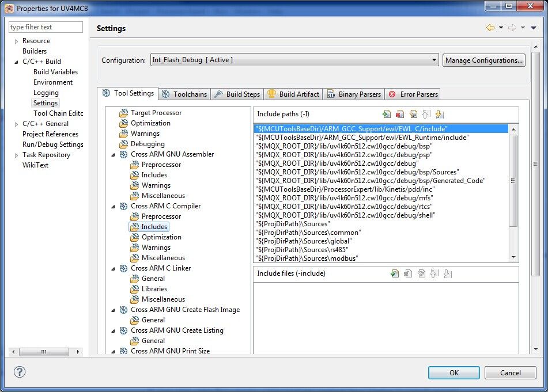Delete the include file icon
The image size is (548, 392).
click(408, 273)
